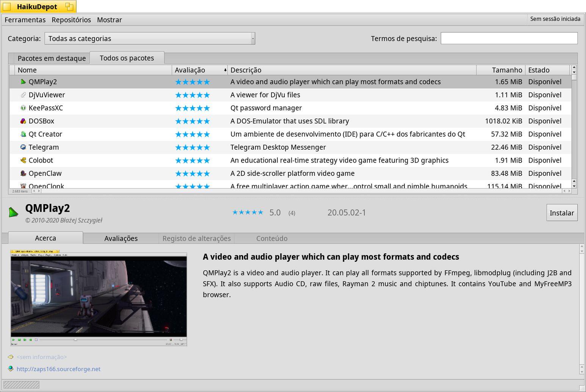
Task: Click the DjVuViewer package icon
Action: point(23,95)
